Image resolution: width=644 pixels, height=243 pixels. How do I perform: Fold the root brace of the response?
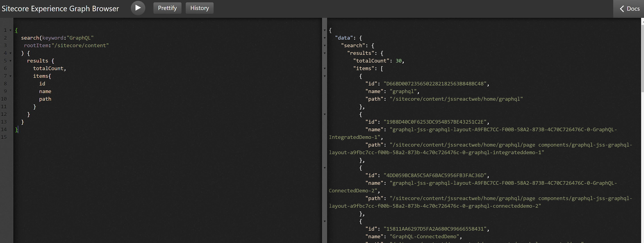[325, 30]
